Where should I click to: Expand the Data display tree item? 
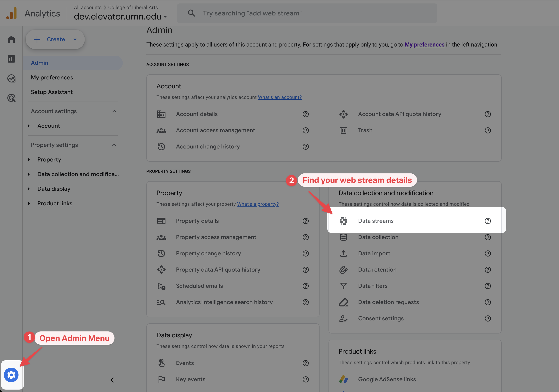pyautogui.click(x=29, y=189)
